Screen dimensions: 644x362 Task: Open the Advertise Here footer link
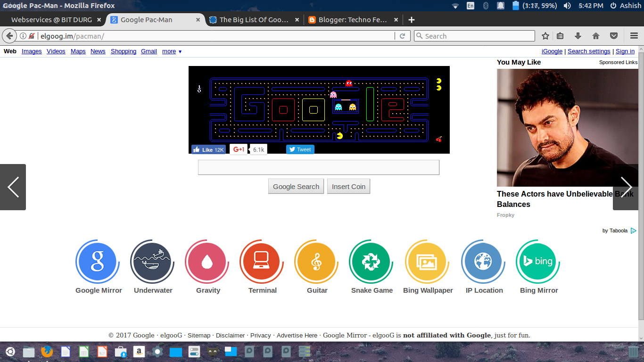(297, 335)
